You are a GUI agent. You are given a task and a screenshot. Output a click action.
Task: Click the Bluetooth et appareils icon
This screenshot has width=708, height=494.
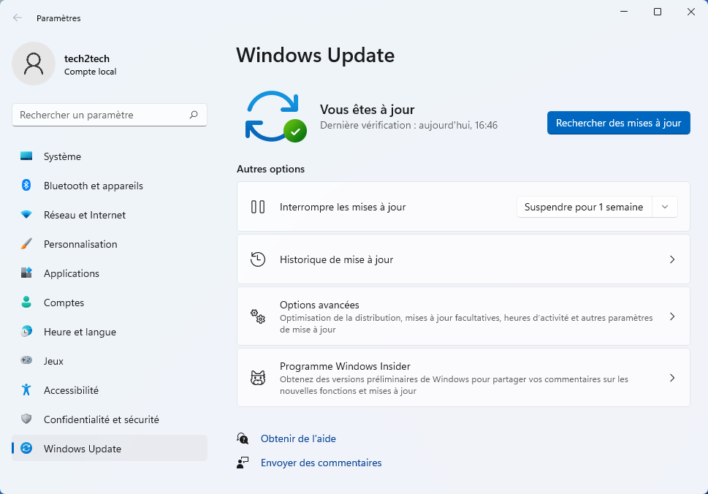(x=26, y=186)
